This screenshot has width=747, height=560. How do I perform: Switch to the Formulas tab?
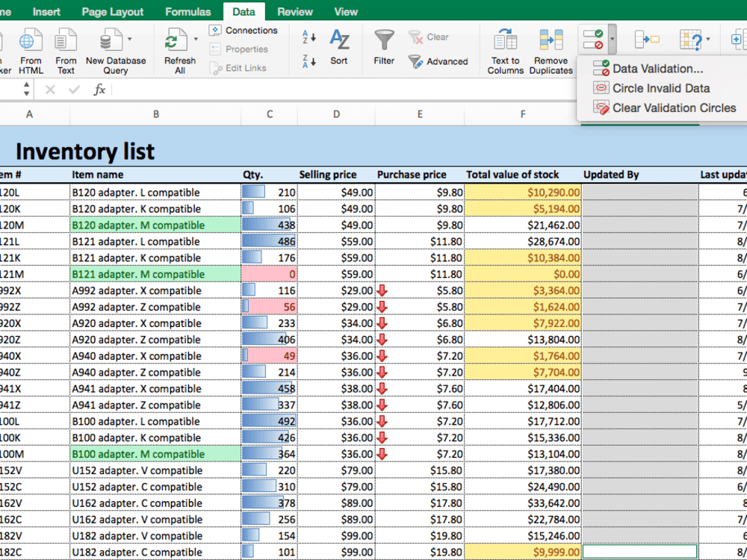coord(187,12)
